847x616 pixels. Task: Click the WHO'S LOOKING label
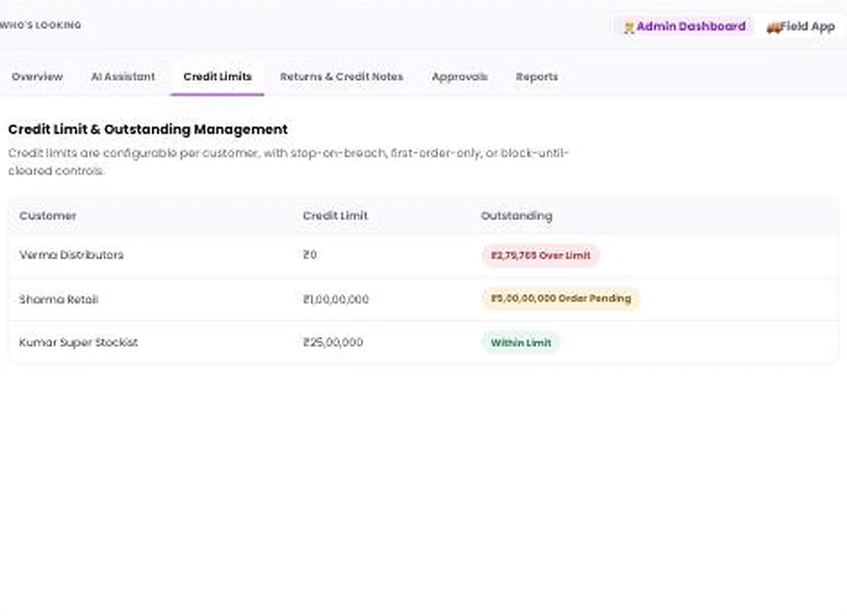tap(40, 25)
